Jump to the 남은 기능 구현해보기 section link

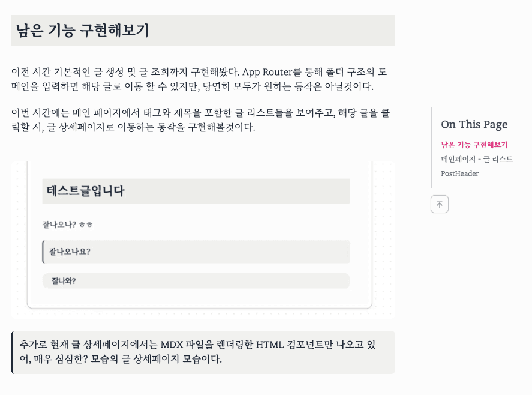[474, 145]
